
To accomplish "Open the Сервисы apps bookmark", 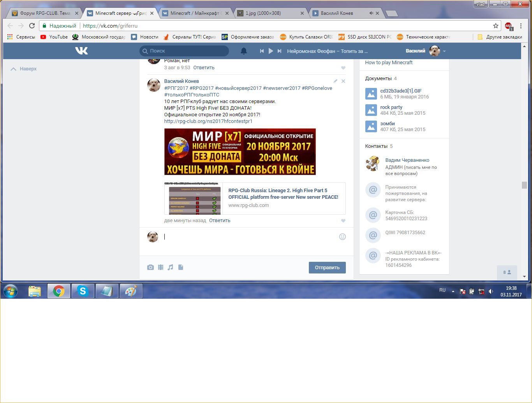I will pyautogui.click(x=21, y=37).
